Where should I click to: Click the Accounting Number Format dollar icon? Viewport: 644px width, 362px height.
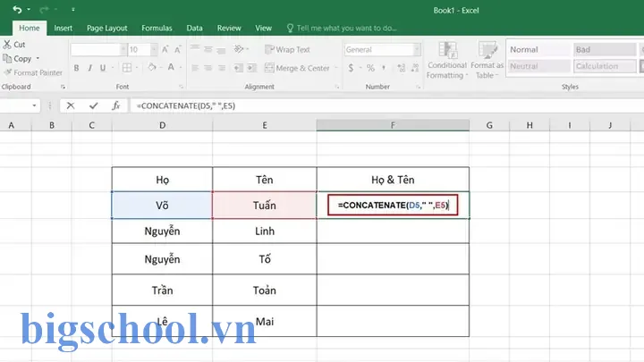[x=351, y=68]
